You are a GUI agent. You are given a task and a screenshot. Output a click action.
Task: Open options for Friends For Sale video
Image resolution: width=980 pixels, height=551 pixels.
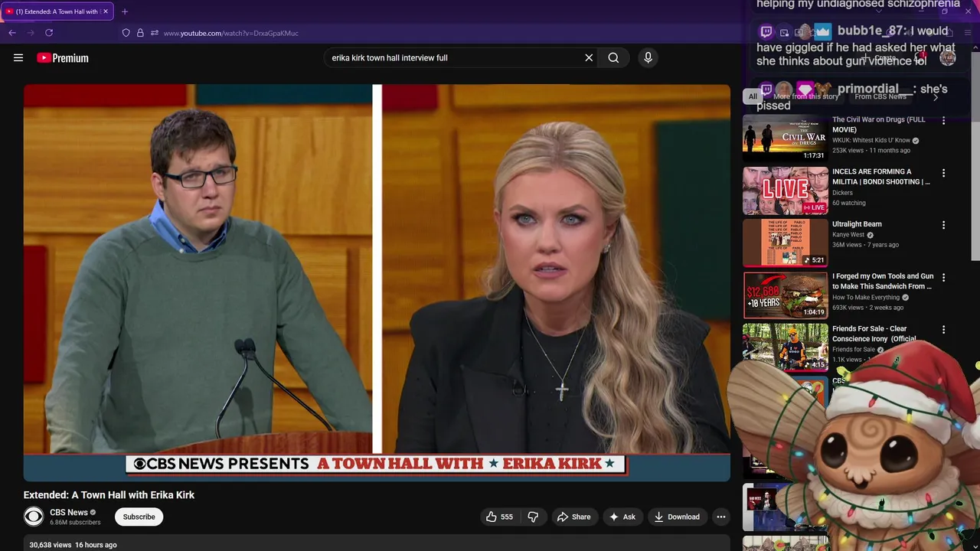tap(943, 330)
